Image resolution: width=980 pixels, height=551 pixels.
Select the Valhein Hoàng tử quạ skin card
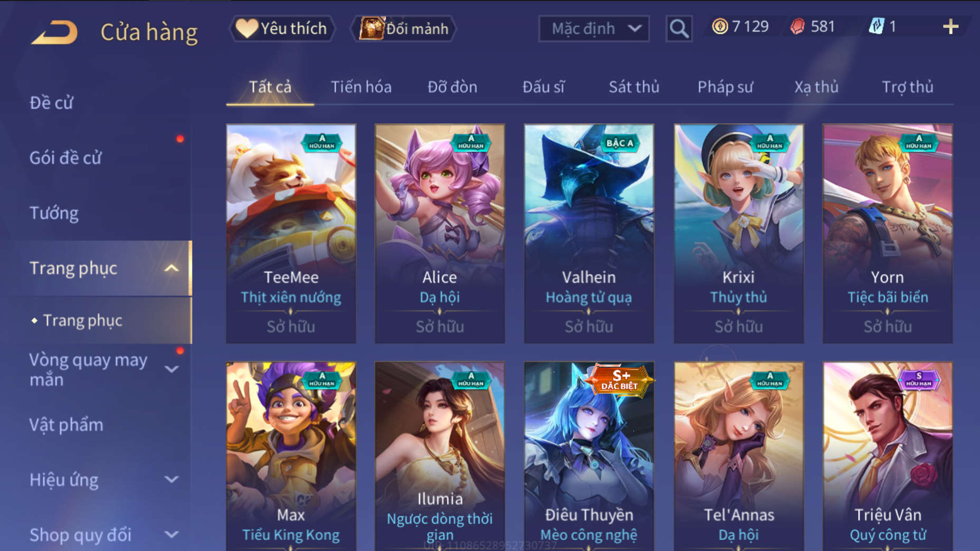(588, 234)
